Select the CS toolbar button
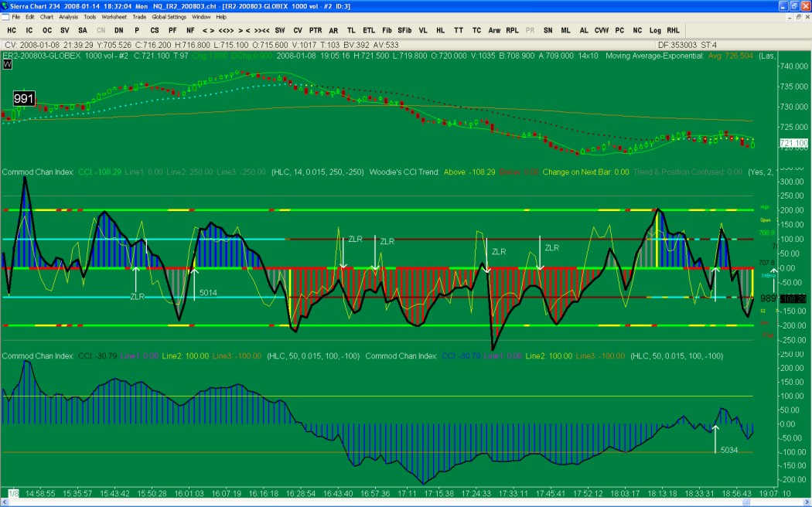812x507 pixels. pos(155,30)
